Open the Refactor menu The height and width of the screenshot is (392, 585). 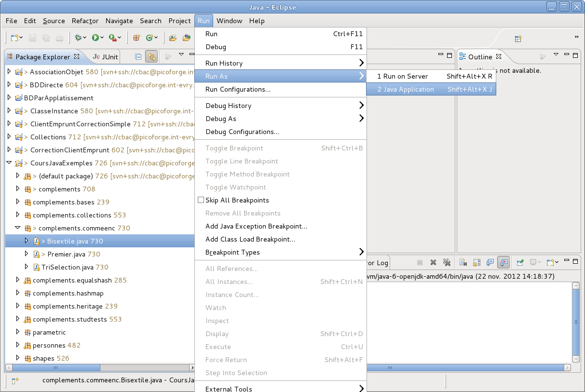(x=85, y=21)
